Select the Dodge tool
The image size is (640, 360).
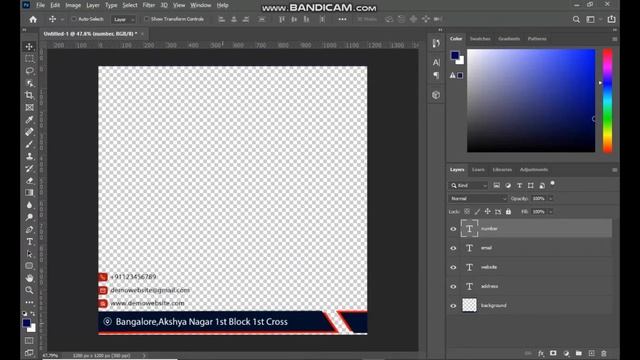(29, 217)
